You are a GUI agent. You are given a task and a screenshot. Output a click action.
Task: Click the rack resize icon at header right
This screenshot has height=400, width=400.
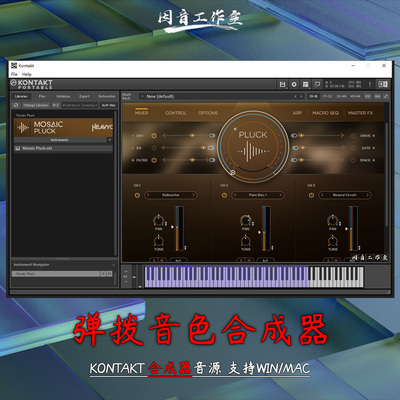point(386,96)
